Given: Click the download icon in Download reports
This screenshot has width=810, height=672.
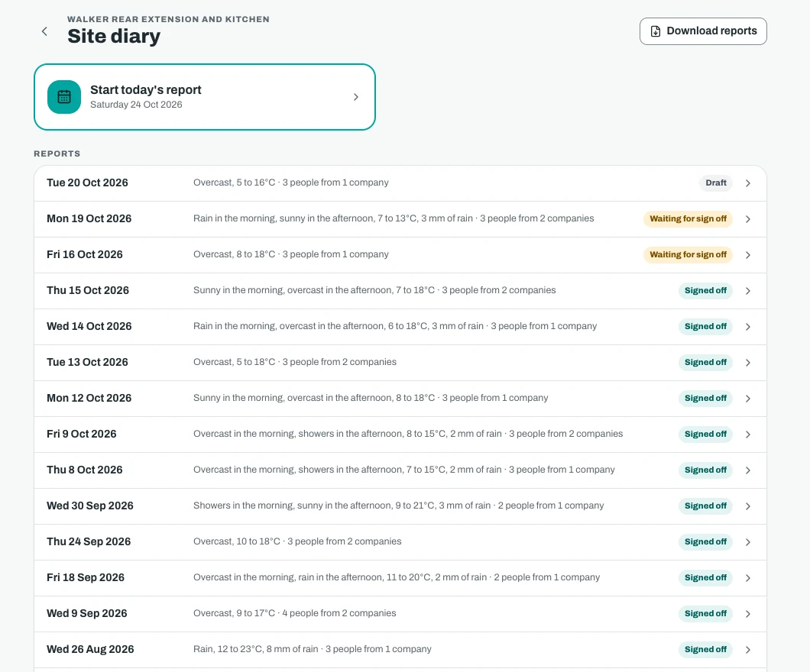Looking at the screenshot, I should [x=655, y=31].
